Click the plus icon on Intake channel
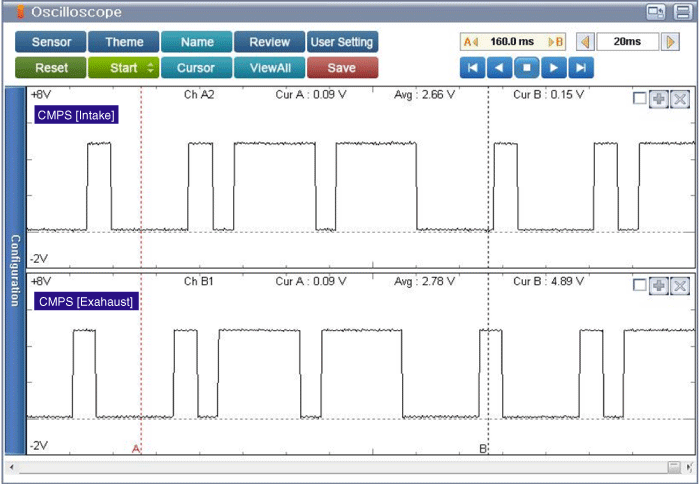This screenshot has width=700, height=484. pyautogui.click(x=659, y=98)
